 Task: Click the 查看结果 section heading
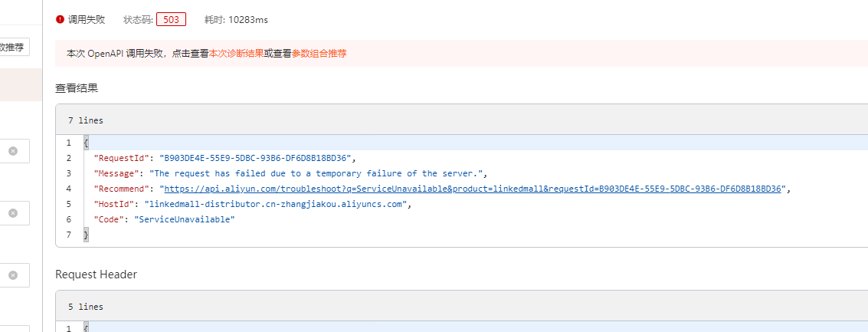click(x=77, y=88)
